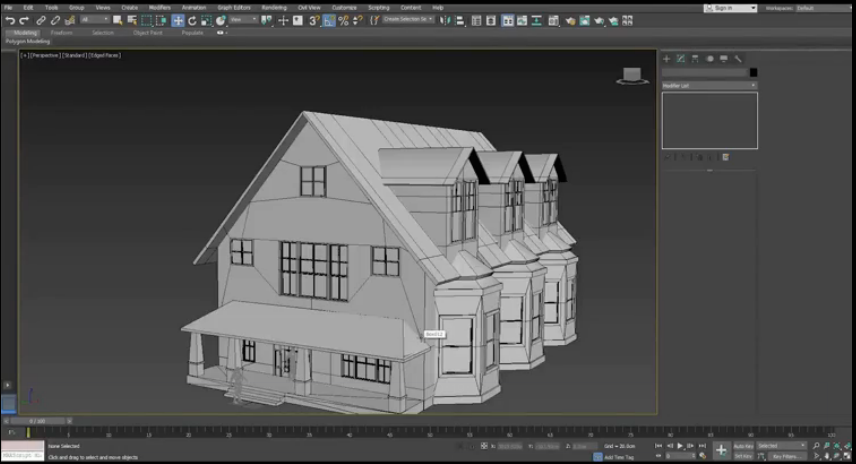Click the black object color swatch
The height and width of the screenshot is (464, 856).
(x=753, y=72)
